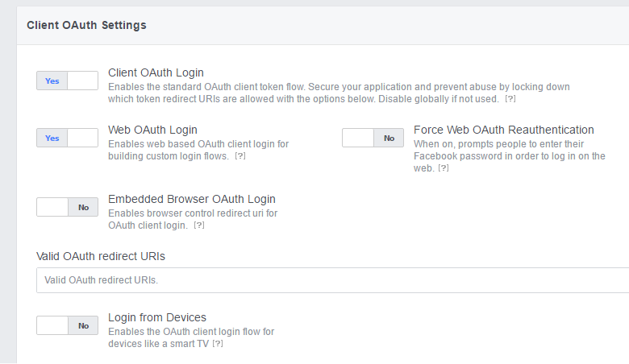Open help for Client OAuth Login
Screen dimensions: 629x364
510,99
